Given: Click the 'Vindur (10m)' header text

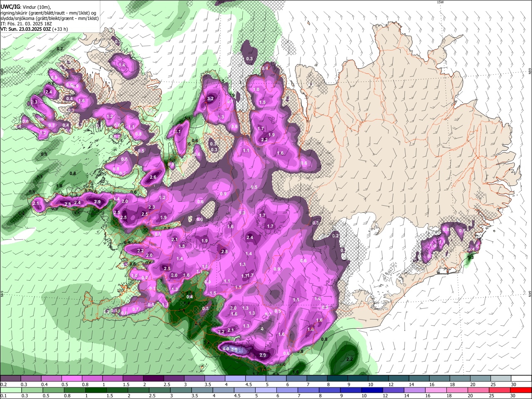Looking at the screenshot, I should [37, 7].
